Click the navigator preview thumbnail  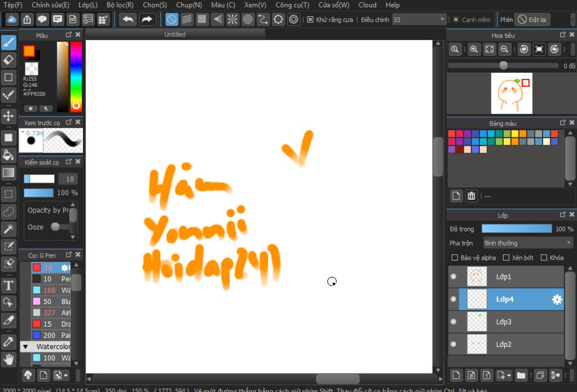[512, 93]
